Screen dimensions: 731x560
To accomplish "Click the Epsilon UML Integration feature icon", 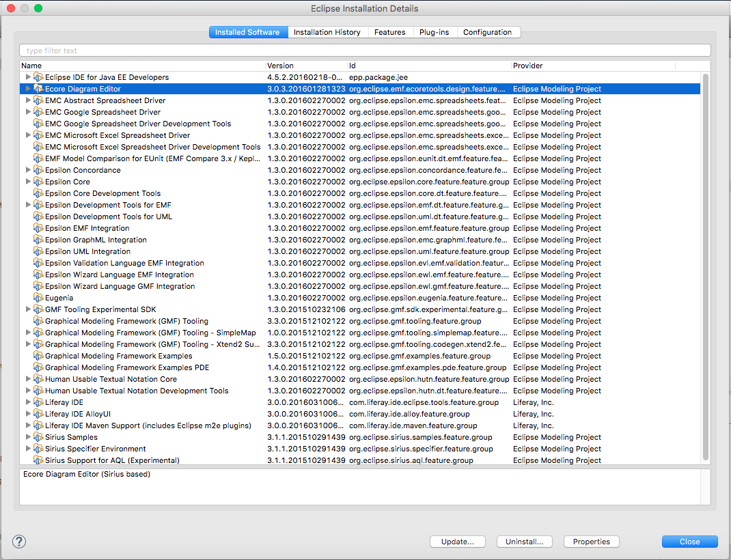I will (38, 251).
